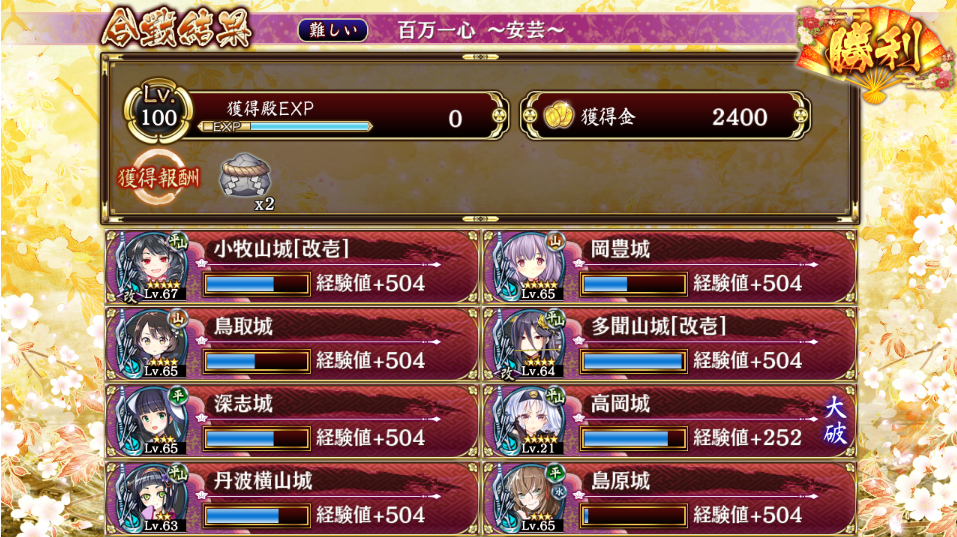Click the 高岡城 character portrait

point(530,421)
